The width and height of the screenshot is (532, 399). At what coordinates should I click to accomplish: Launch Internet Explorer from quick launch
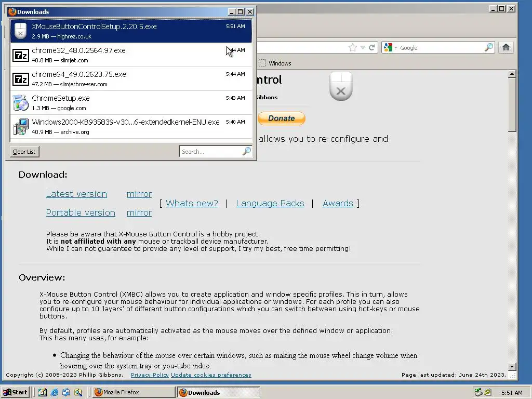54,392
